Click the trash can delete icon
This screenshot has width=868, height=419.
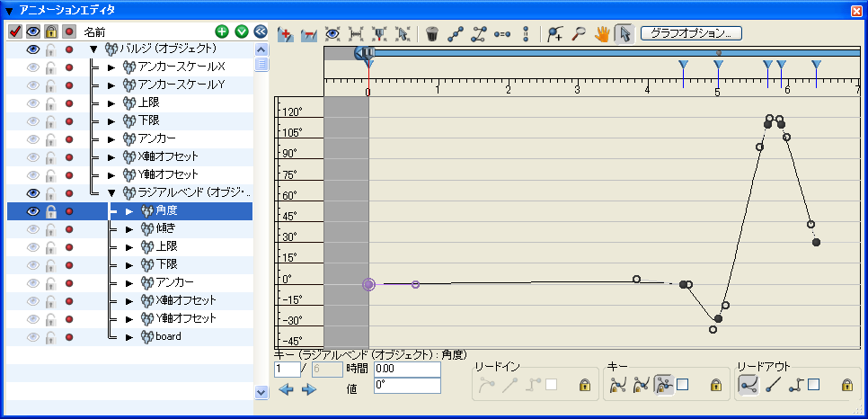(432, 34)
